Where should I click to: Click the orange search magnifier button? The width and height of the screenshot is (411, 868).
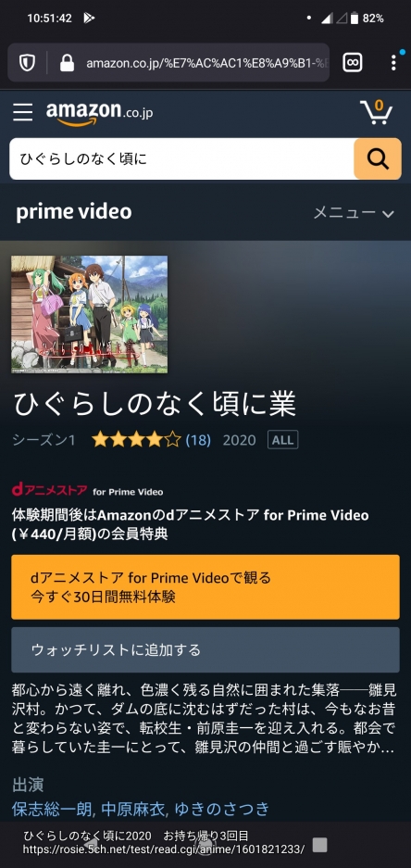[x=378, y=159]
